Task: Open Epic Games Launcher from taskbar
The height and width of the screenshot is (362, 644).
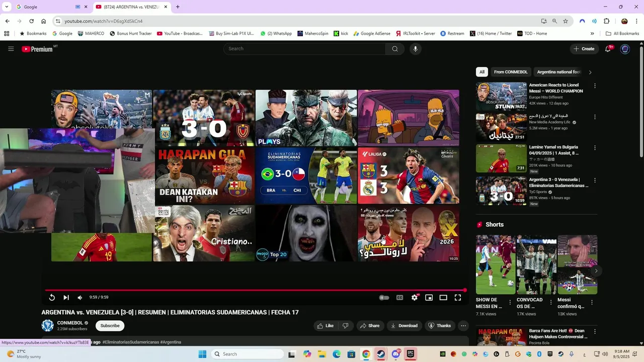Action: (411, 354)
